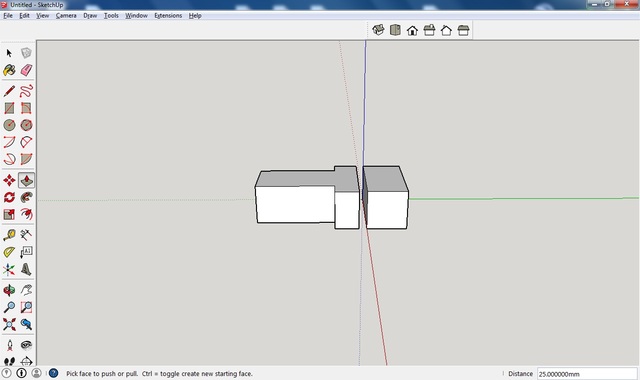Open the Draw menu

click(90, 16)
